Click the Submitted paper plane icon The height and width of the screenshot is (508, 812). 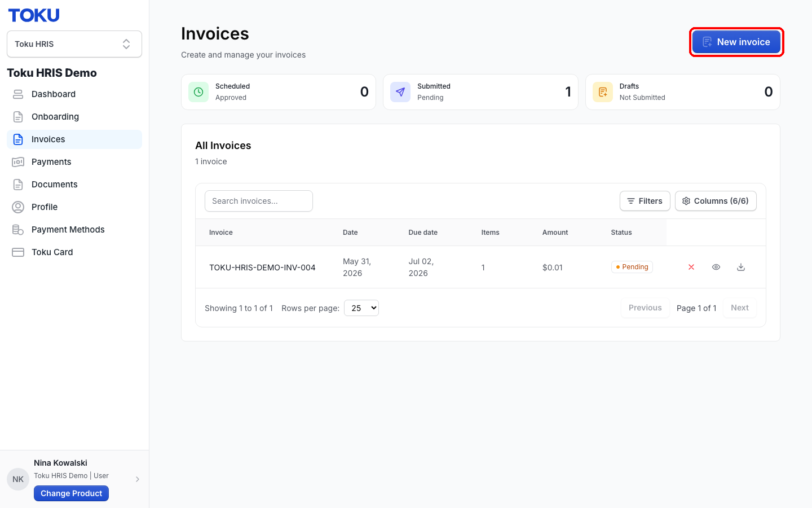click(x=400, y=92)
